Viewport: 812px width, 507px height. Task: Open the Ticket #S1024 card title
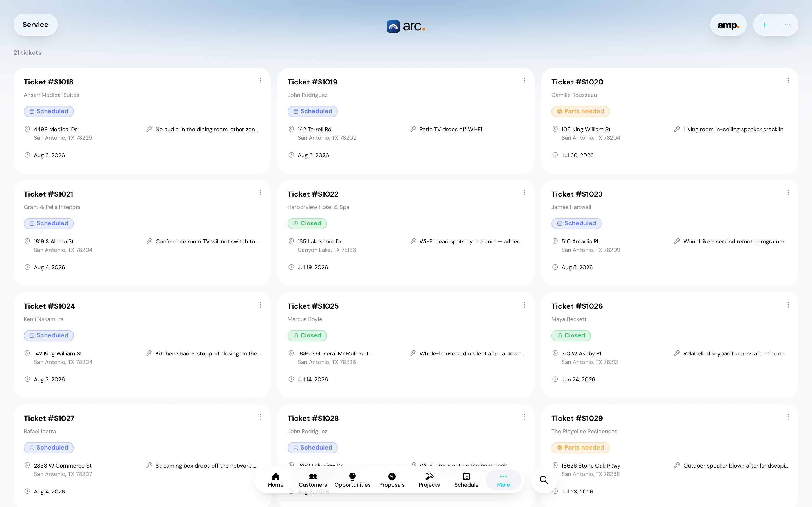pos(49,306)
